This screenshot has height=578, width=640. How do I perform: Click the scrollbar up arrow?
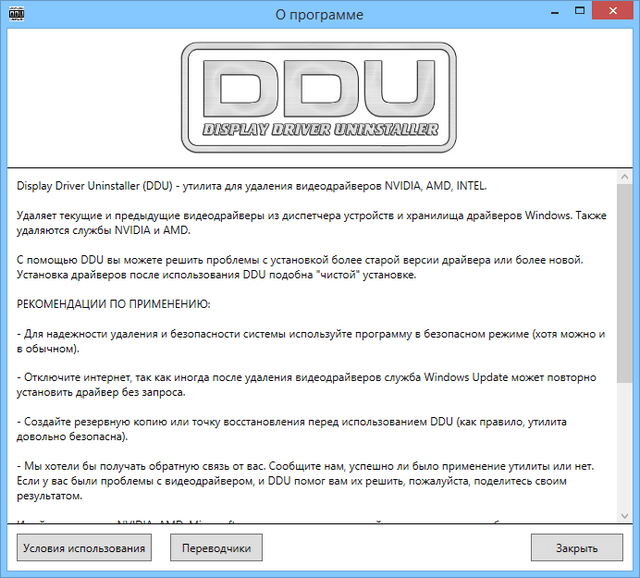pyautogui.click(x=624, y=177)
